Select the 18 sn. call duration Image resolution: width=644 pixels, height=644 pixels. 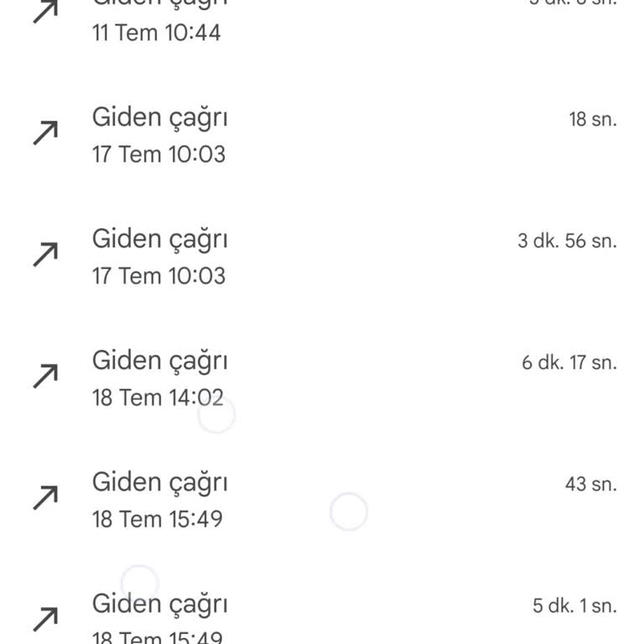(x=592, y=119)
